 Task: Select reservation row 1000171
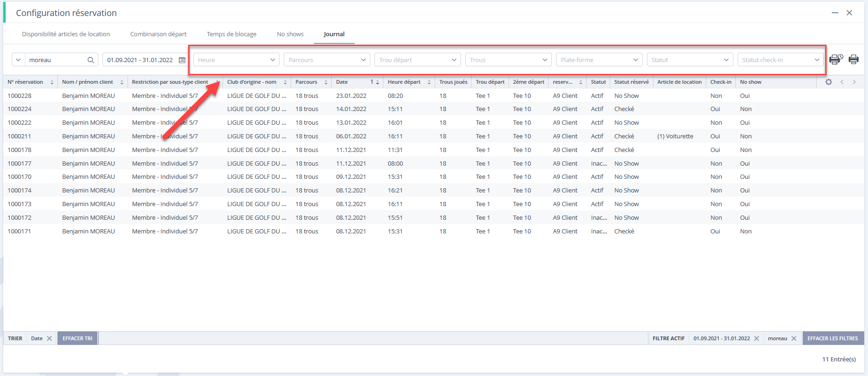(433, 231)
